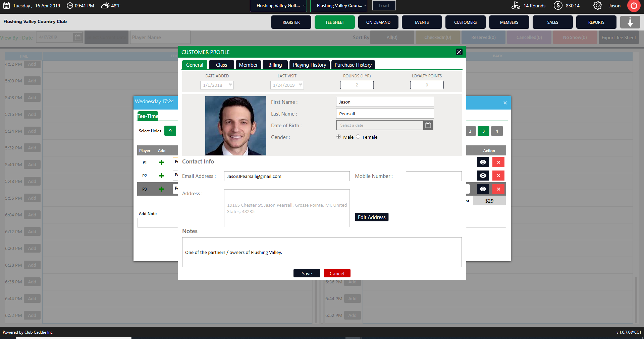Open the Playing History tab
Viewport: 644px width, 339px height.
point(309,65)
